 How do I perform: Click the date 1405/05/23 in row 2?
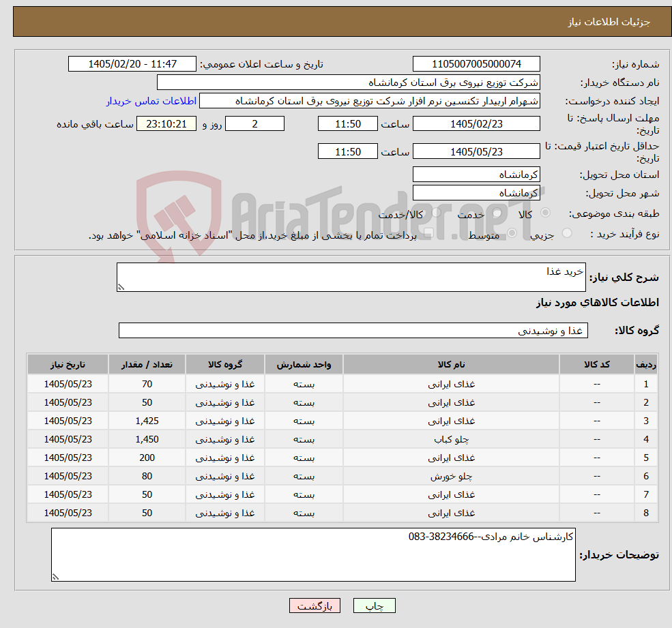pos(68,402)
